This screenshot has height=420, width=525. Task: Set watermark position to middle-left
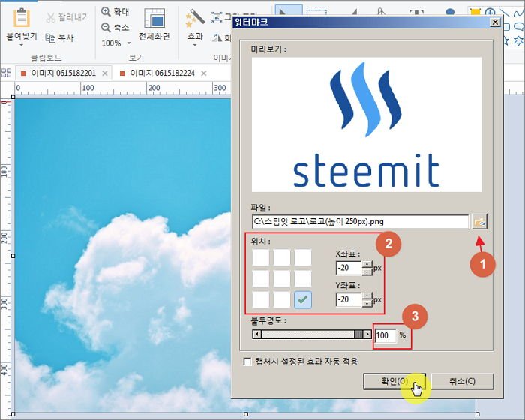[260, 279]
